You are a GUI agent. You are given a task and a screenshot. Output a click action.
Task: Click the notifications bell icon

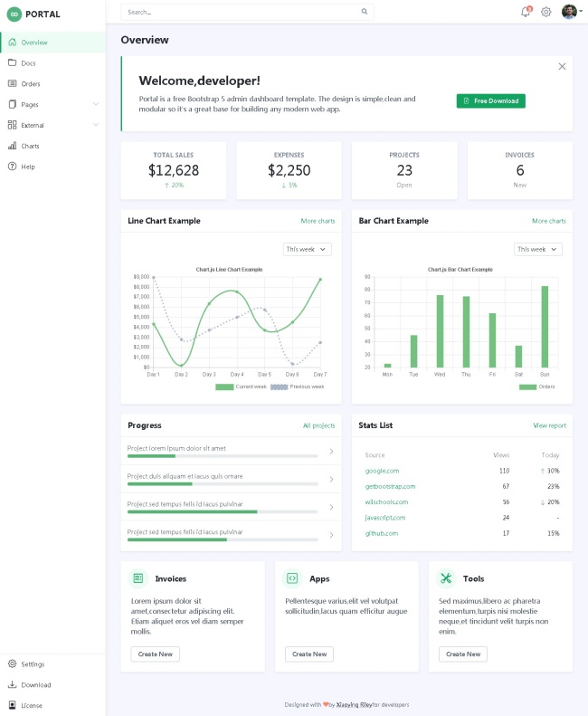point(526,12)
